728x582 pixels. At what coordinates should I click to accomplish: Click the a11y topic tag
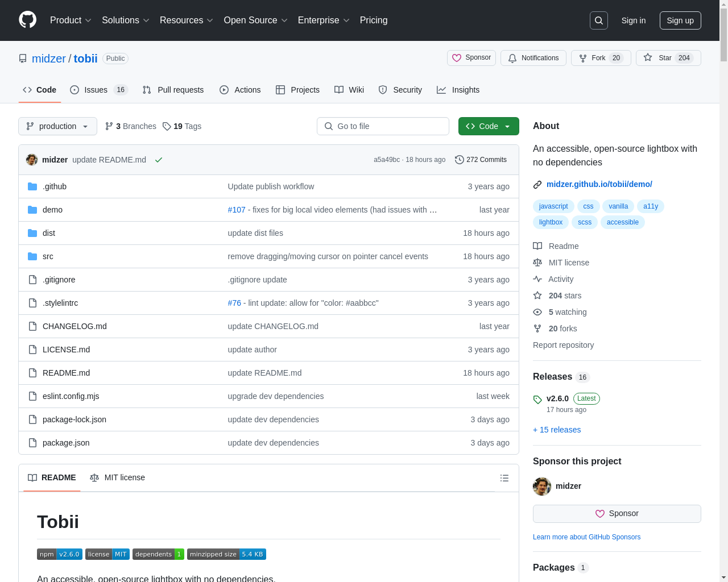click(x=651, y=206)
